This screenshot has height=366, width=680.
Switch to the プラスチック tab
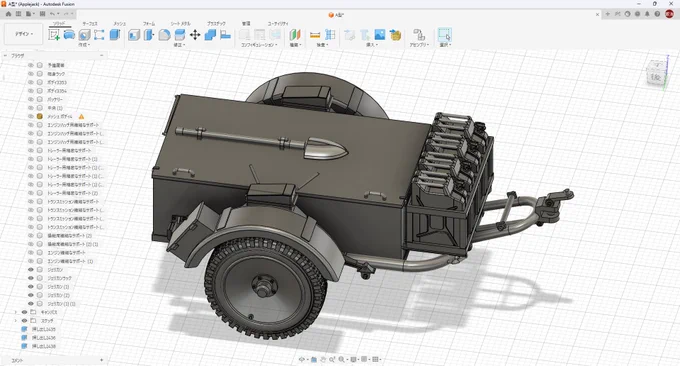point(216,24)
